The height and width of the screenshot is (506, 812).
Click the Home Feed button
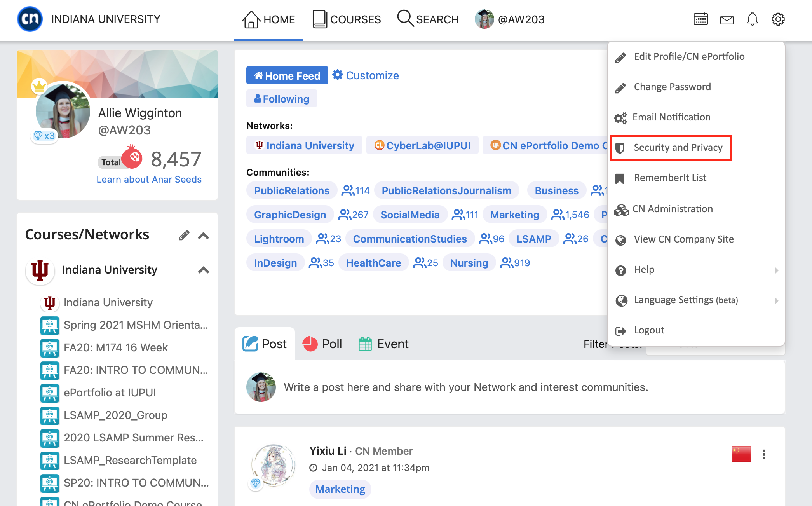[287, 75]
